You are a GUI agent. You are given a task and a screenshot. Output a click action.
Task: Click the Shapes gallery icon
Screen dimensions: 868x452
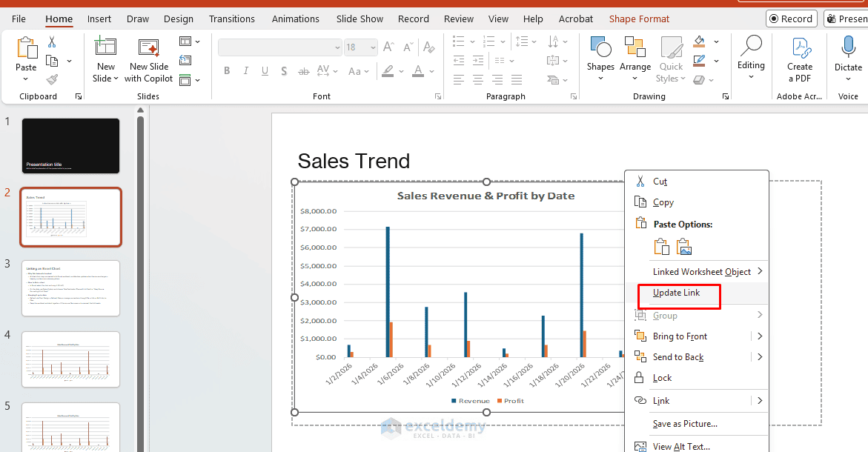click(600, 47)
